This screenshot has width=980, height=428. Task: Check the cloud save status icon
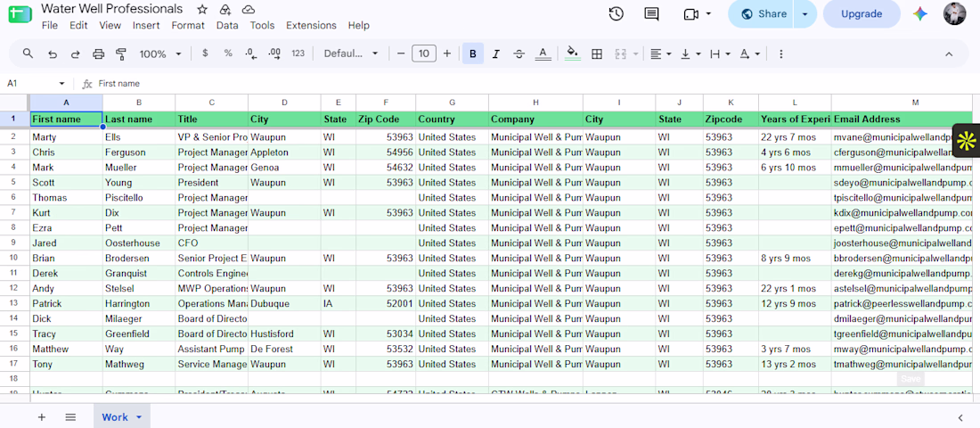tap(249, 10)
